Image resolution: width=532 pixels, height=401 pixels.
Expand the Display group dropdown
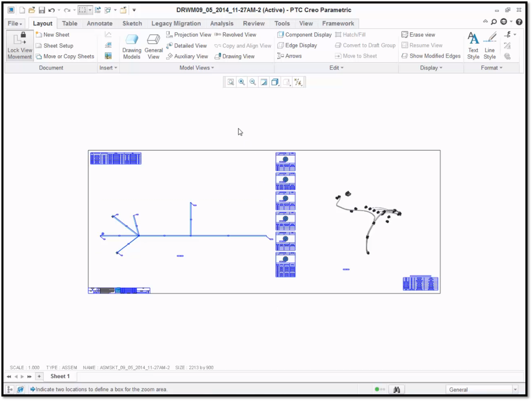(431, 68)
